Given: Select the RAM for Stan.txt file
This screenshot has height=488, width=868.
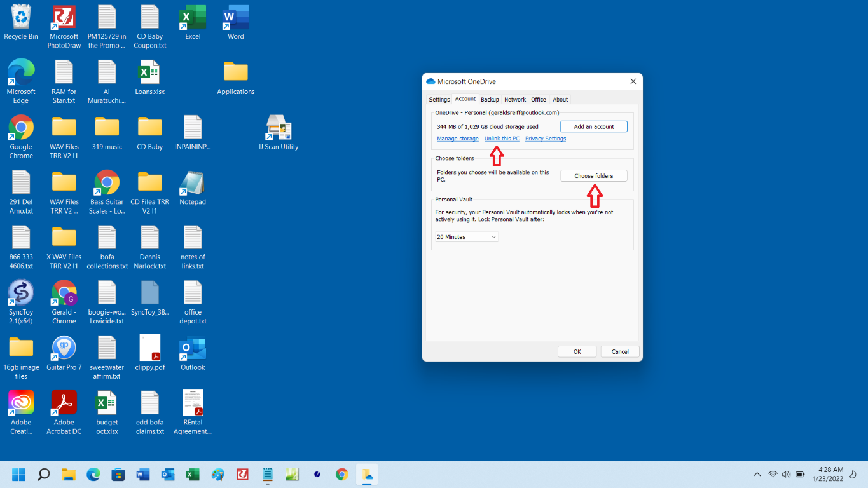Looking at the screenshot, I should (64, 82).
